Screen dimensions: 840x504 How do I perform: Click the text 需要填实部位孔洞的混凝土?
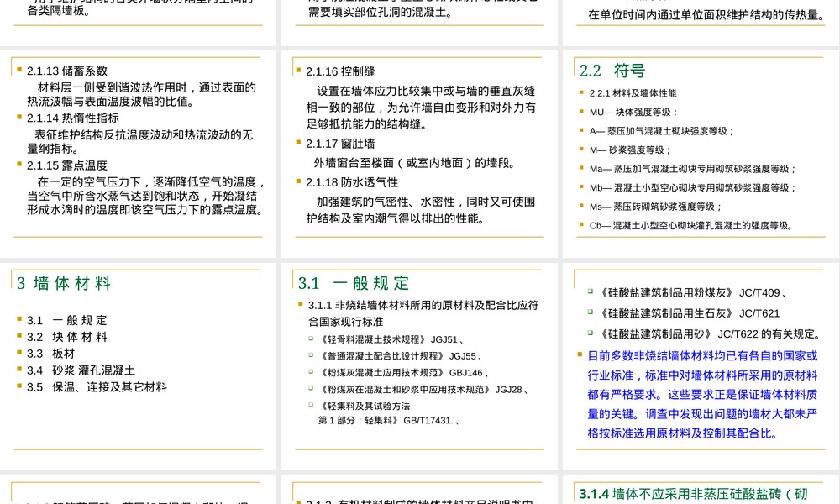381,12
